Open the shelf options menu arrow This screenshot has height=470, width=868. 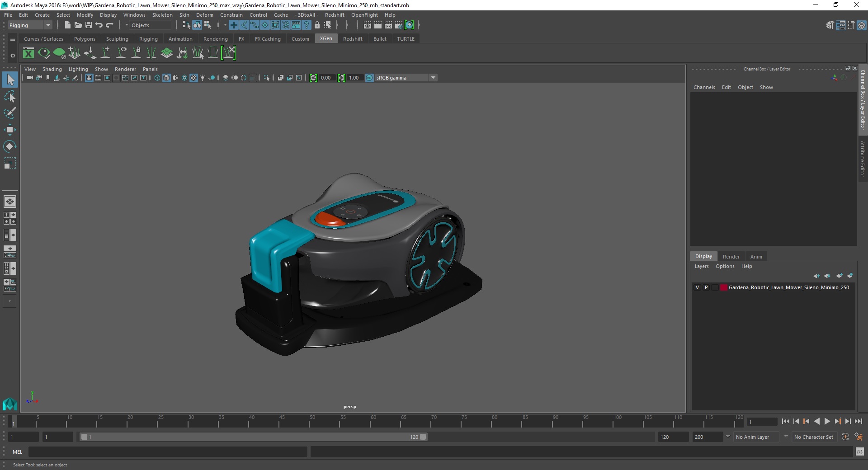click(x=13, y=40)
